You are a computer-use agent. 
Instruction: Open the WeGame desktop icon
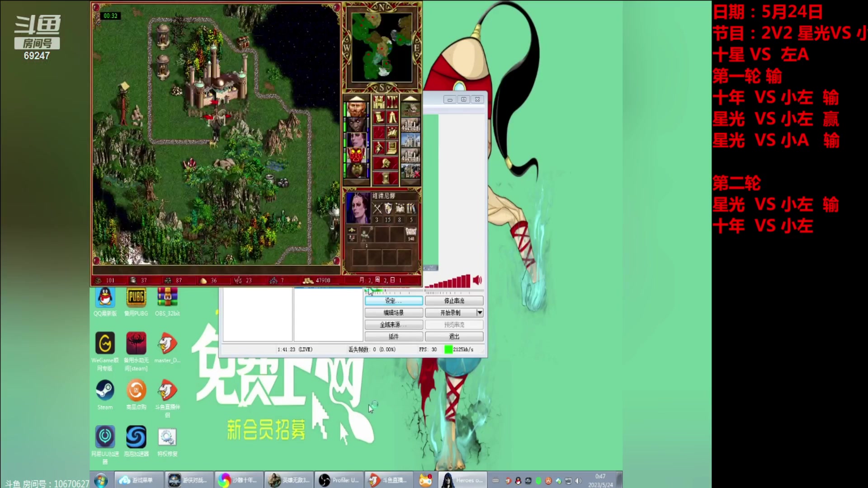(105, 352)
